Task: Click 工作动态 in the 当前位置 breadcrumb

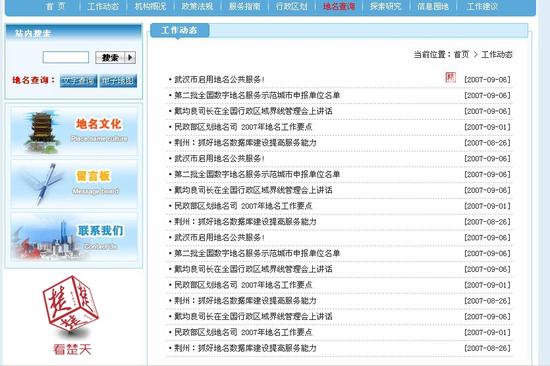Action: (x=497, y=55)
